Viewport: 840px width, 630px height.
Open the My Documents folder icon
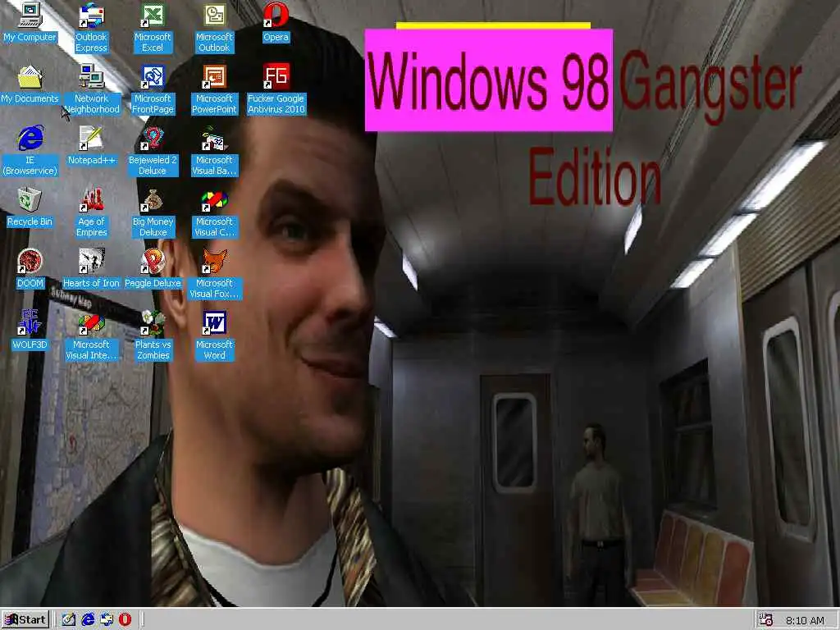click(30, 84)
